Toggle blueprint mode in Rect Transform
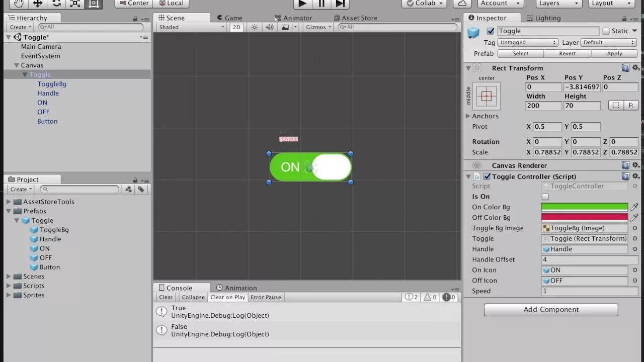 pos(616,105)
